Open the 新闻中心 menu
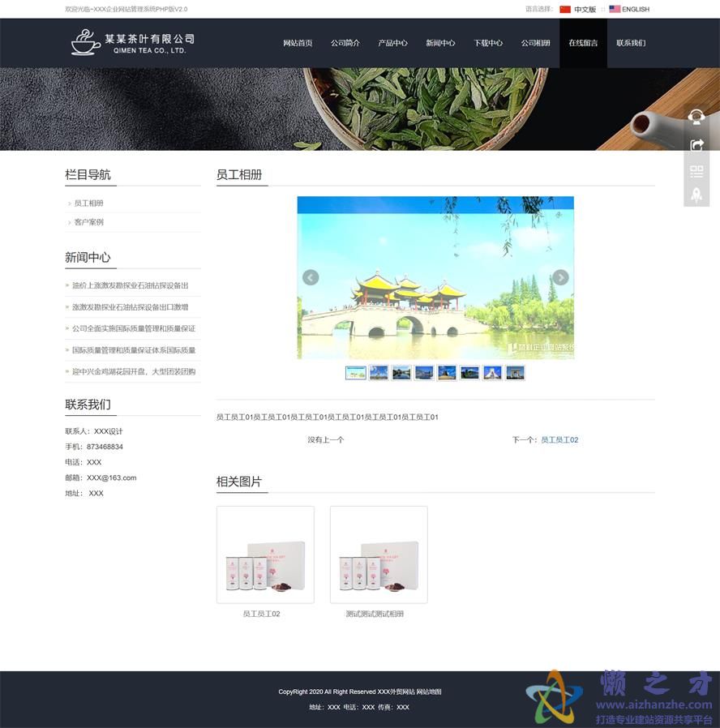720x728 pixels. 441,43
